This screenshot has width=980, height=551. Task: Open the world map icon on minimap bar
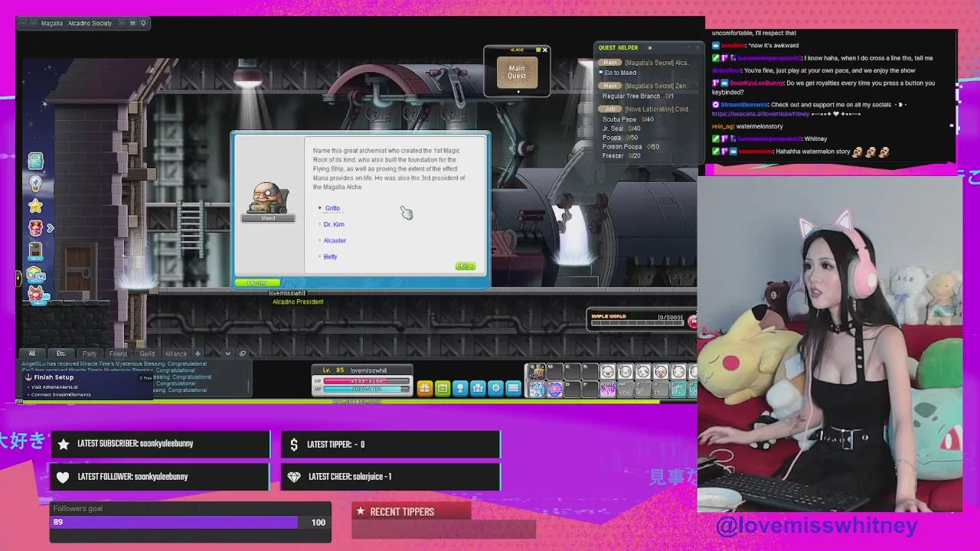[133, 23]
